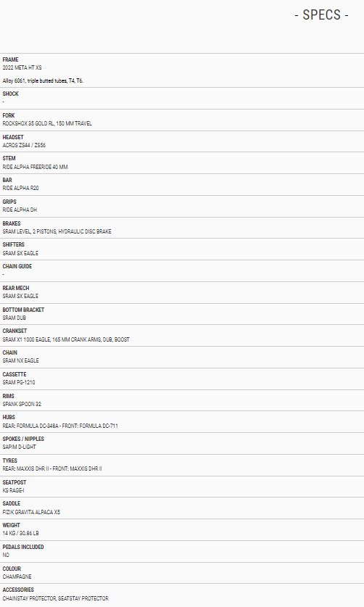Click the Alloy 6061 triple butted tubes description
Screen dimensions: 364x607
tap(43, 80)
